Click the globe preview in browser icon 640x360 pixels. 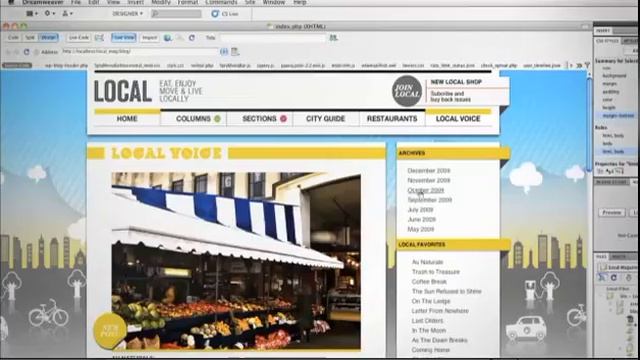(x=167, y=38)
